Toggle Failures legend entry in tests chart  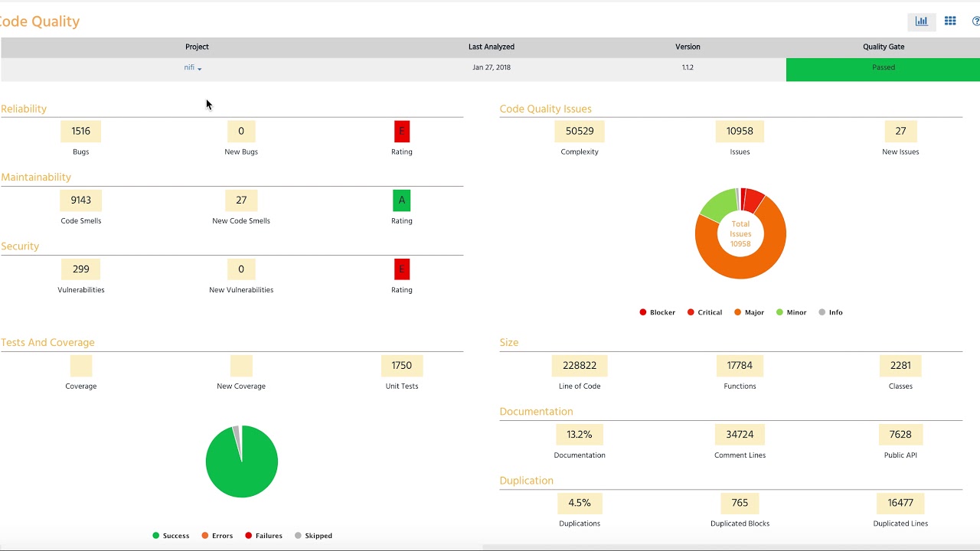(264, 536)
